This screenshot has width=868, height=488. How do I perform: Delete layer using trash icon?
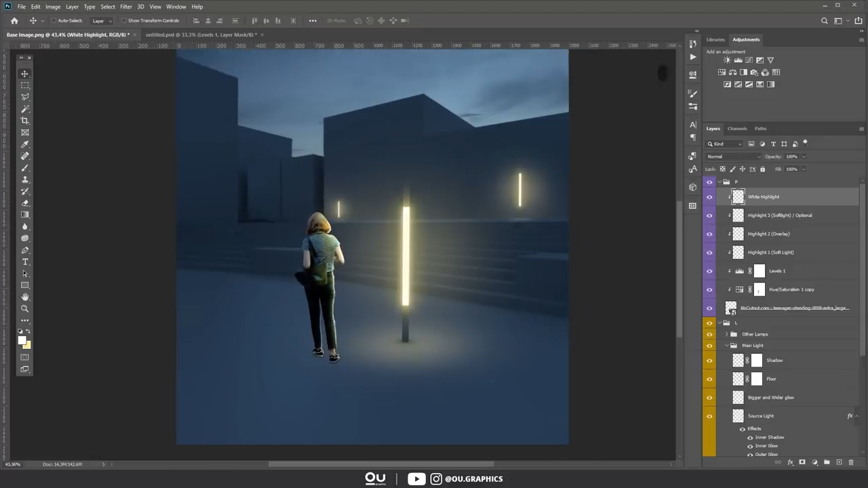tap(851, 462)
